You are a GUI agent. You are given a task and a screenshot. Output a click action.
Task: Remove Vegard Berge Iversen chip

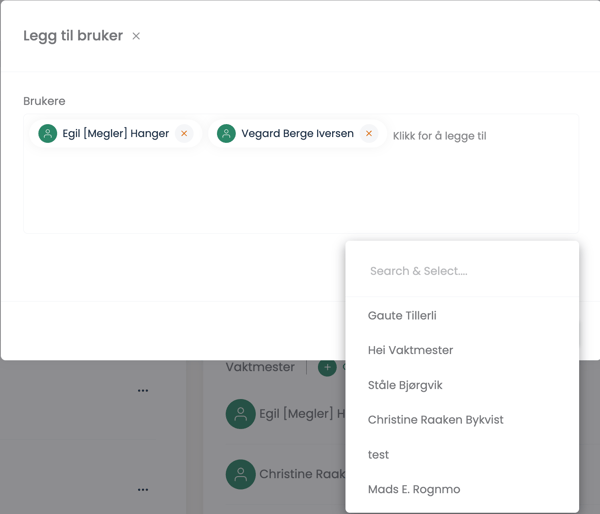(369, 133)
